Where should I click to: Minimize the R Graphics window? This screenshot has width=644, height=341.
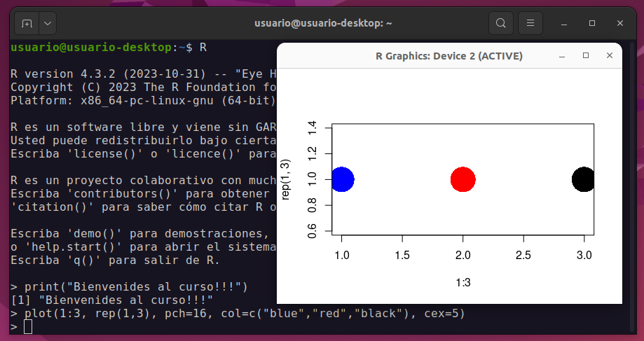562,56
